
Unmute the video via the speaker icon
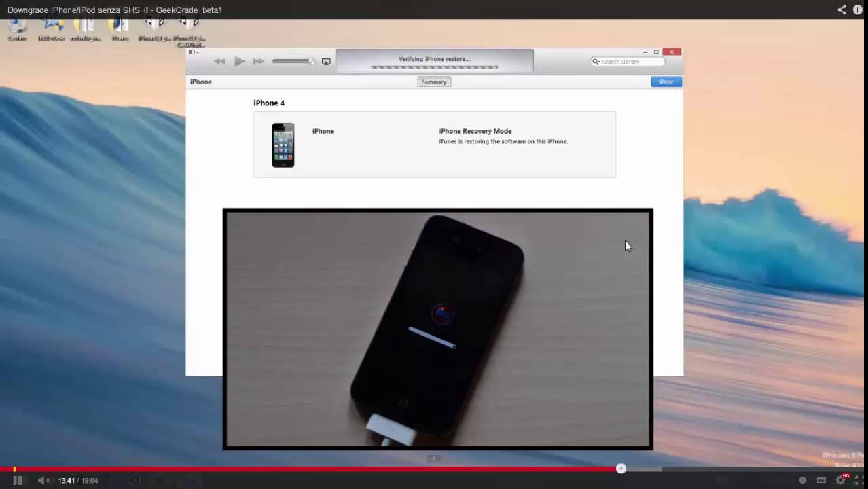[44, 480]
